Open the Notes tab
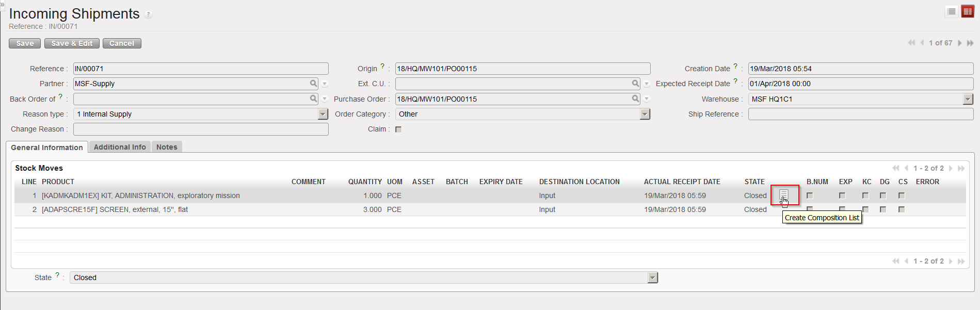This screenshot has height=310, width=980. 167,147
